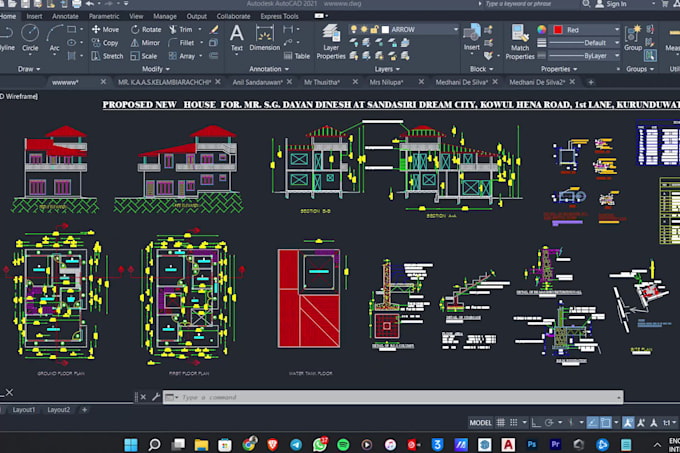Screen dimensions: 680x453
Task: Select the Rectangle draw tool
Action: tap(72, 29)
